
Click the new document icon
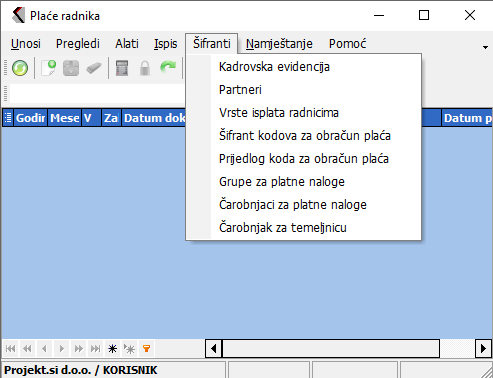click(48, 68)
